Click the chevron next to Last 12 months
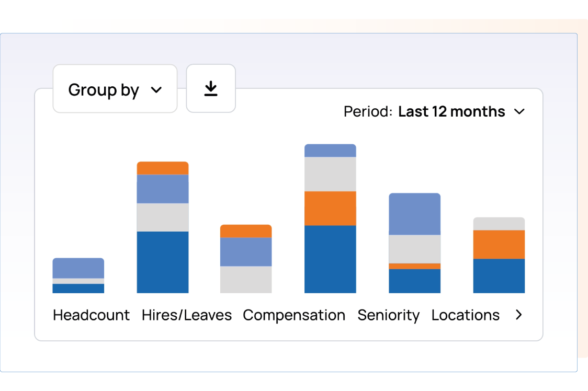The width and height of the screenshot is (588, 391). click(519, 112)
